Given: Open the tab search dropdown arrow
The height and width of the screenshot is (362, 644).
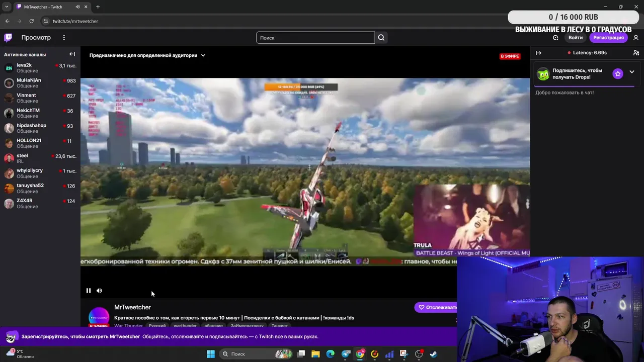Looking at the screenshot, I should pos(7,7).
